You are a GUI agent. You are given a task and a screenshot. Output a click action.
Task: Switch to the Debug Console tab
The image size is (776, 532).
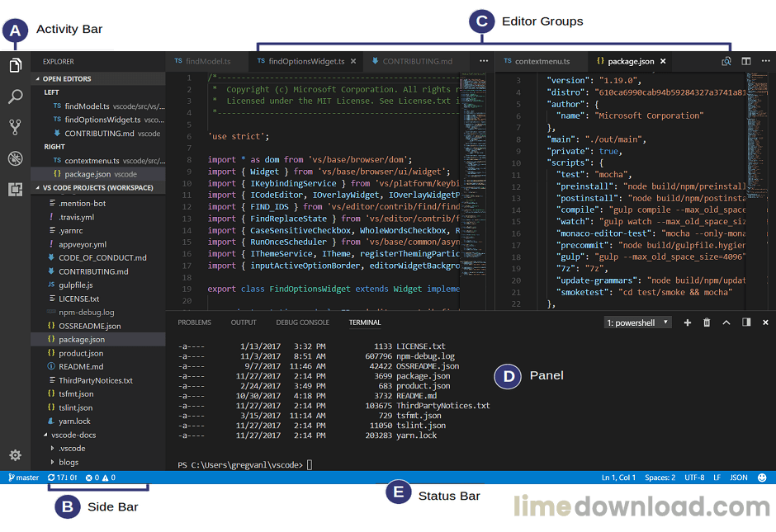[302, 322]
